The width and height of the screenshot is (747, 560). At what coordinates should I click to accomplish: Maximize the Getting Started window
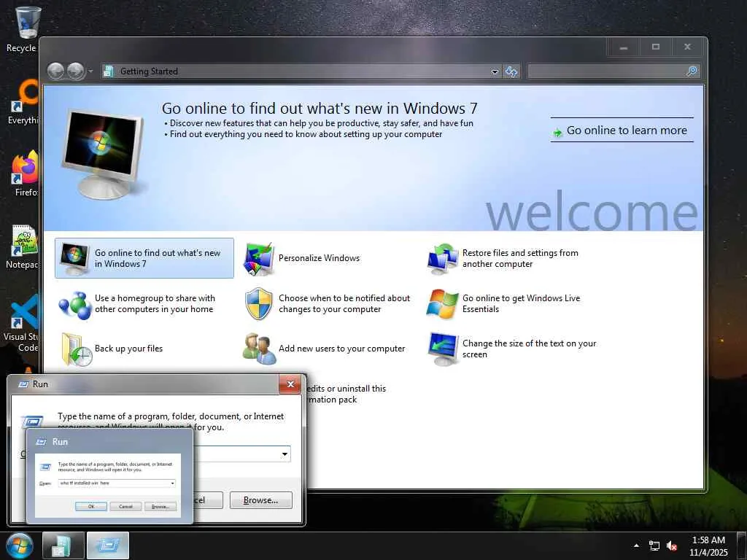pos(656,47)
